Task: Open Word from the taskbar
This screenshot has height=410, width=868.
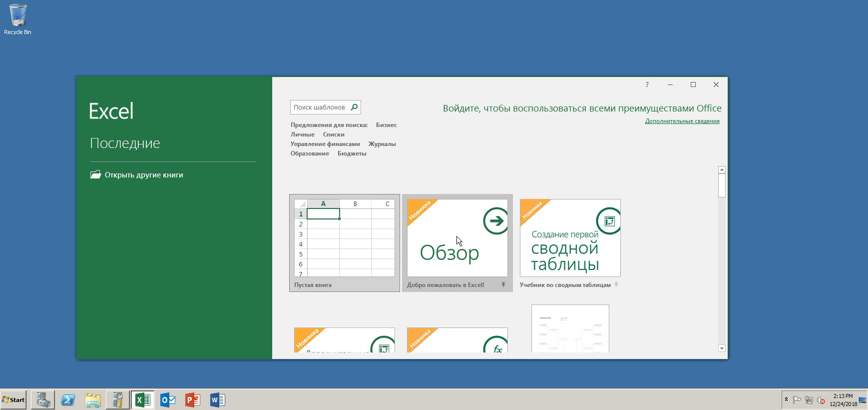Action: tap(218, 400)
